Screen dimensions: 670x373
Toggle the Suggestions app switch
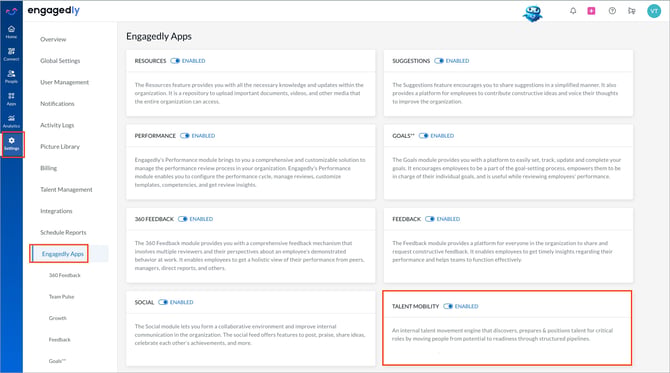[x=439, y=61]
